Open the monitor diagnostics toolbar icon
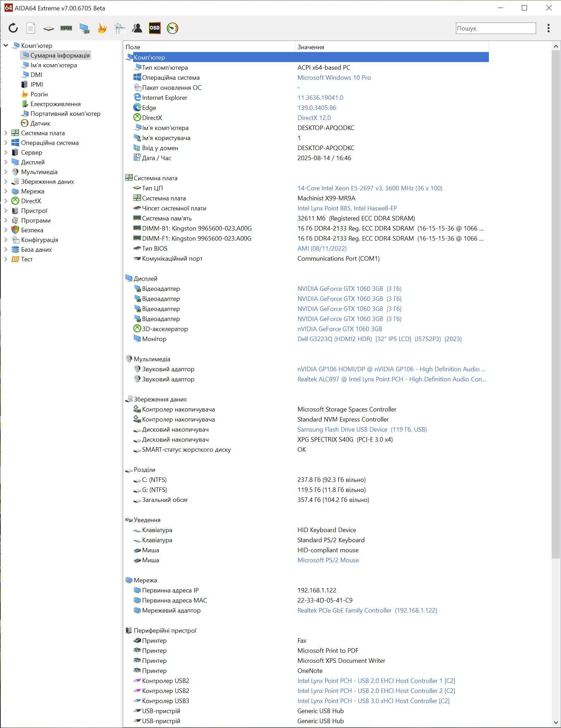Viewport: 561px width, 728px height. (x=84, y=28)
